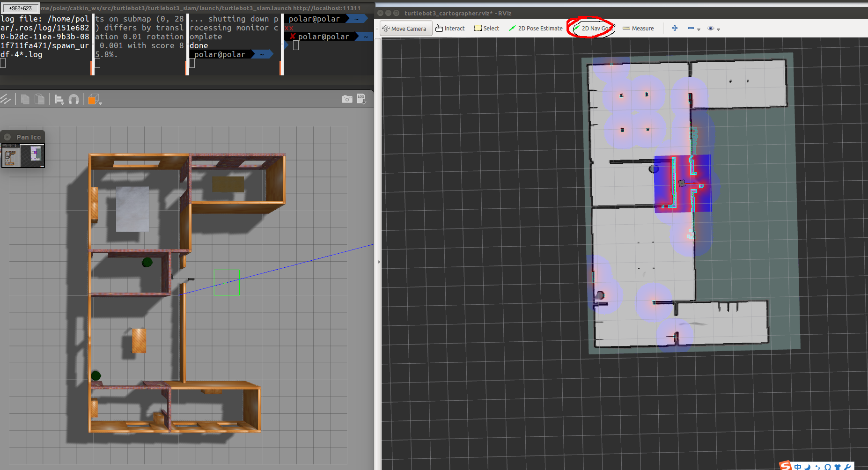Screen dimensions: 868x470
Task: Toggle Chinese/English input with the 中 icon
Action: (798, 466)
